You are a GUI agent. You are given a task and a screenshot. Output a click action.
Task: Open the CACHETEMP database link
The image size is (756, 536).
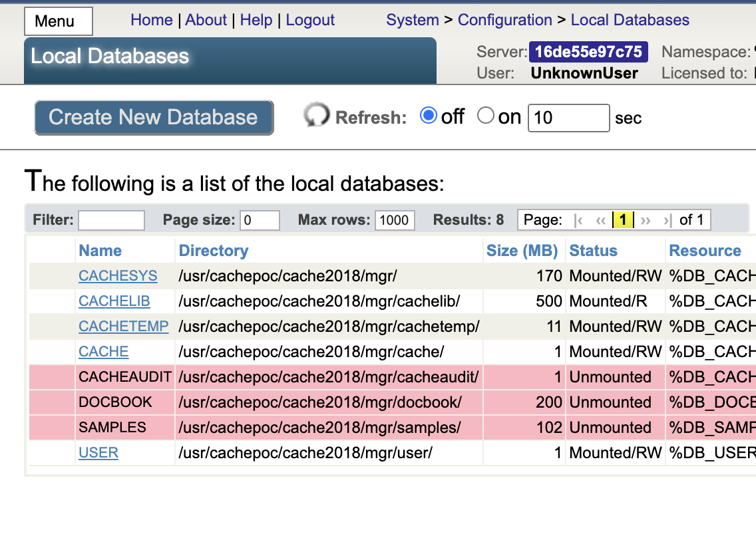pos(123,327)
